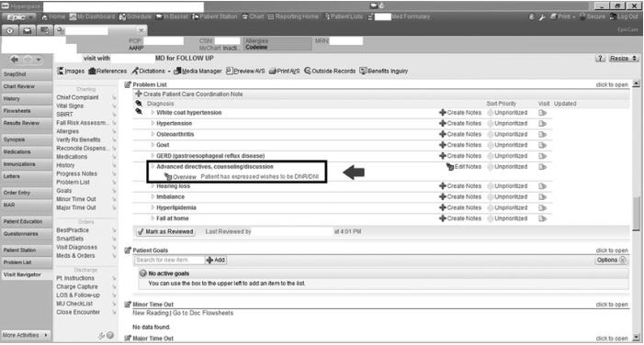Viewport: 644px width, 345px height.
Task: Click Edit Notes for Advanced directives
Action: (464, 167)
